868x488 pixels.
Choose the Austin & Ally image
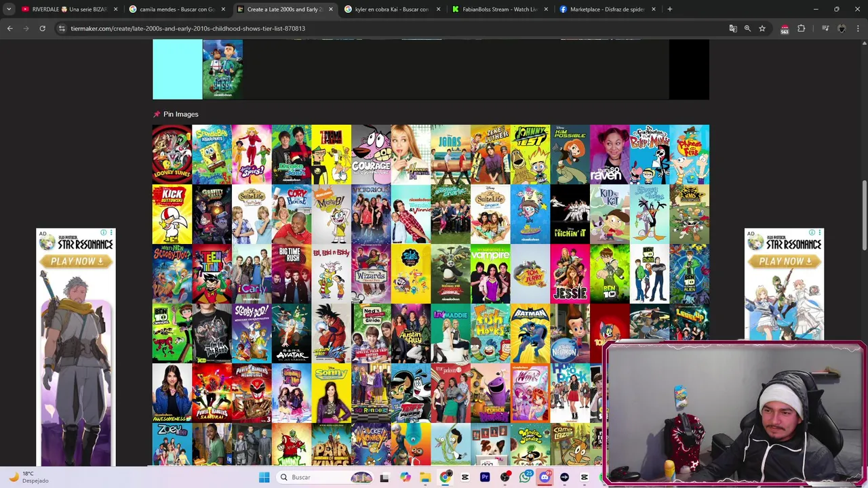411,333
